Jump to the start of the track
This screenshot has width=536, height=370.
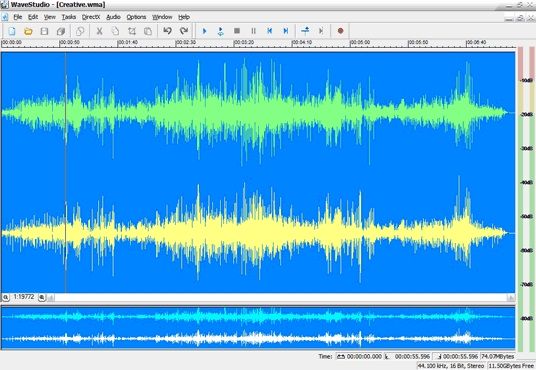click(270, 31)
